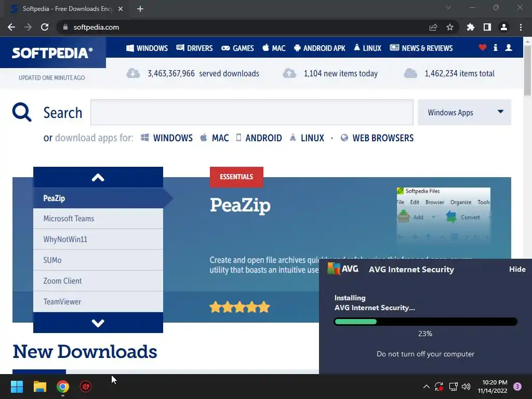Viewport: 532px width, 399px height.
Task: Click the AVG installation progress bar
Action: 425,322
